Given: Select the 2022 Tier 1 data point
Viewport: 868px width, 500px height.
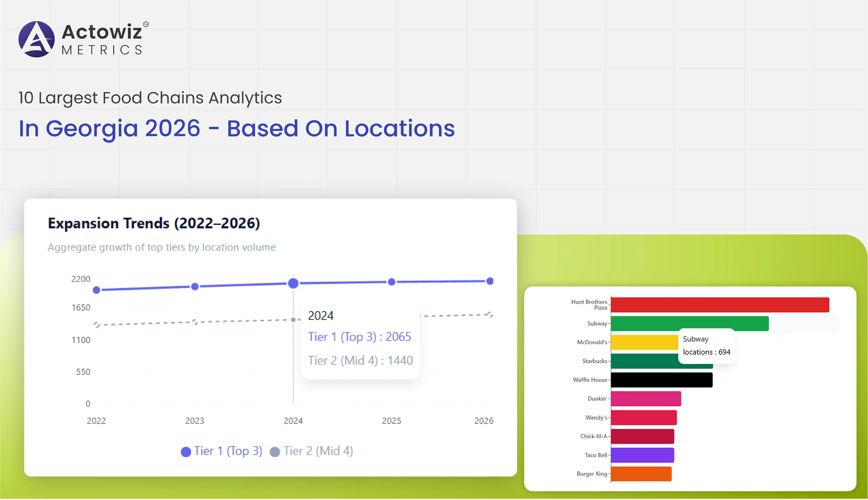Looking at the screenshot, I should [96, 290].
